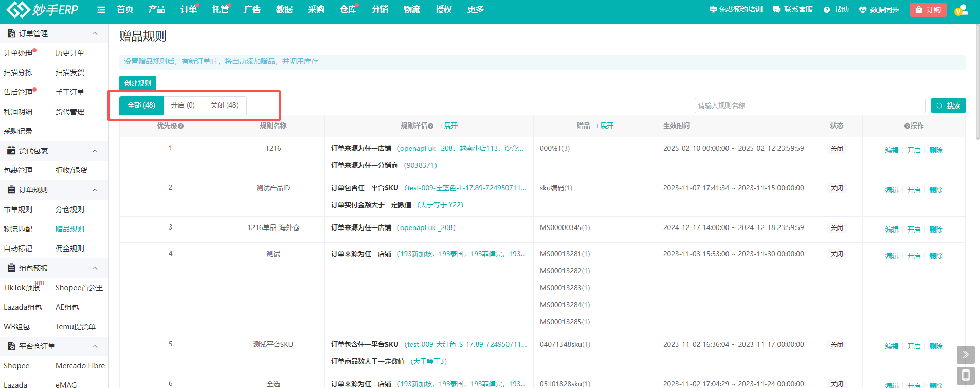Screen dimensions: 980x388
Task: Delete the 1216单品-海外仓 rule
Action: tap(936, 230)
